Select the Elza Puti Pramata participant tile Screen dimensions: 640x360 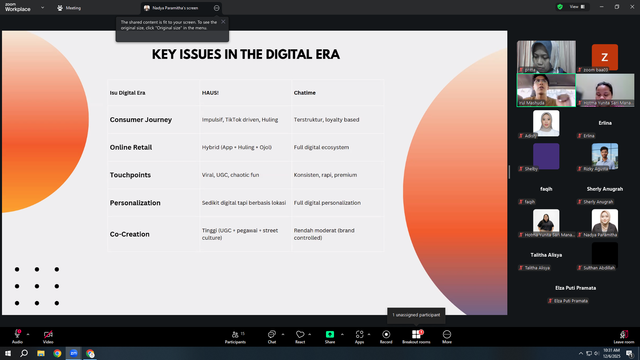[x=575, y=289]
